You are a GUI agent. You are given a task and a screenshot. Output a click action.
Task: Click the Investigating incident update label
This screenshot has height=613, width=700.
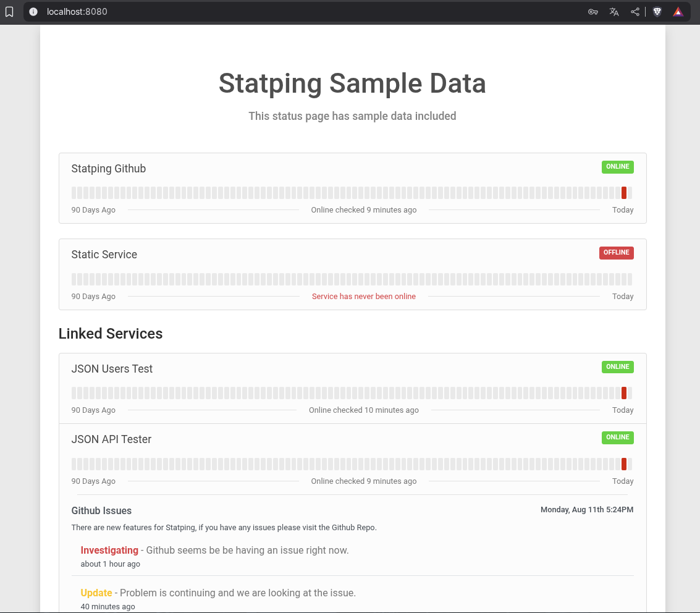(x=109, y=551)
